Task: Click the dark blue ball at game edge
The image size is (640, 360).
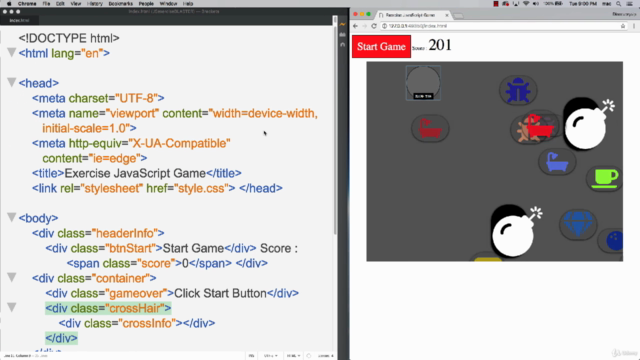Action: [x=615, y=240]
